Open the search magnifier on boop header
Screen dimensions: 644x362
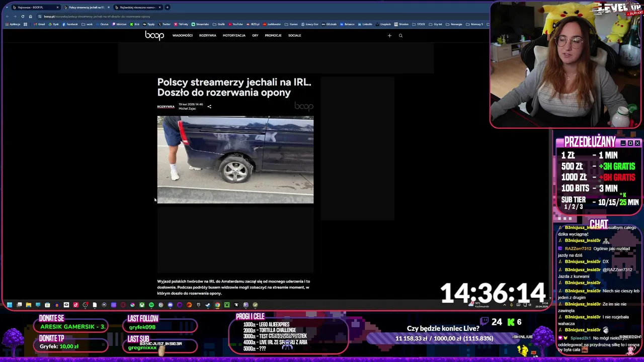[x=400, y=35]
